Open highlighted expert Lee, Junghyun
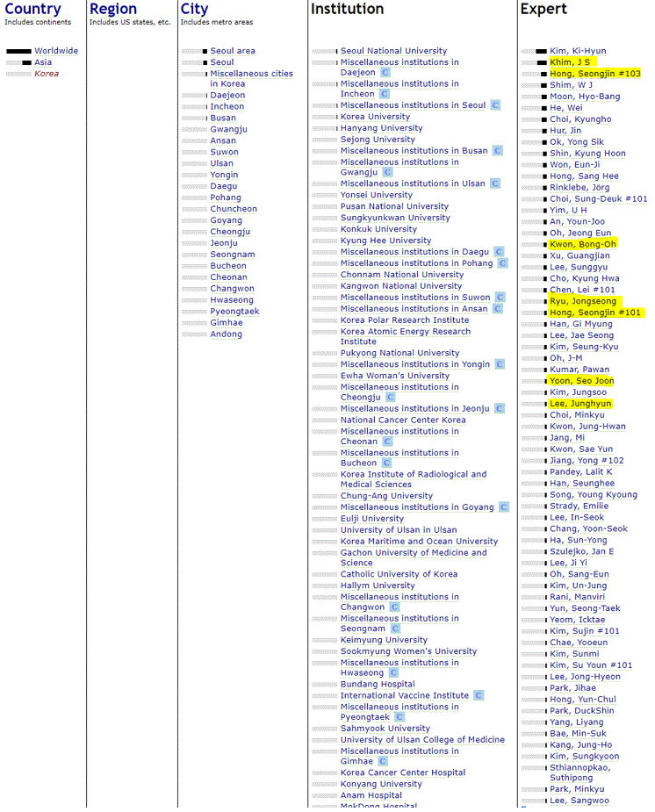 tap(580, 404)
